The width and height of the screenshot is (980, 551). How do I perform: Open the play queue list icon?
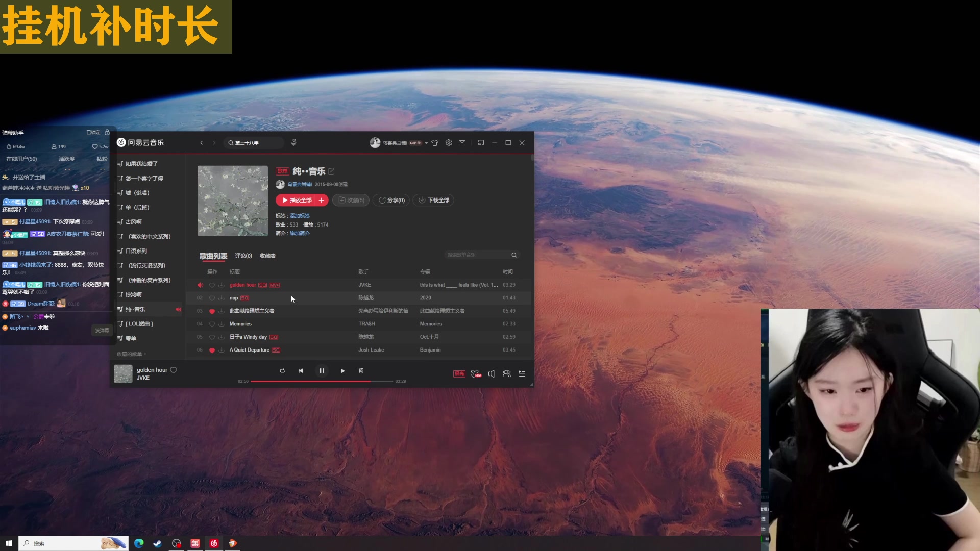pyautogui.click(x=522, y=374)
